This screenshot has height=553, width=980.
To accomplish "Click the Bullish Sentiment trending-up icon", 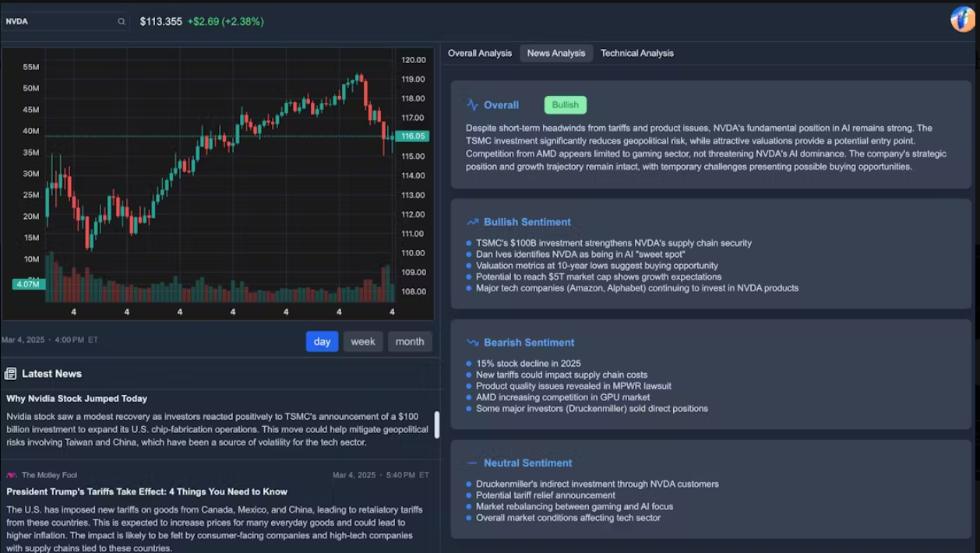I will 472,222.
